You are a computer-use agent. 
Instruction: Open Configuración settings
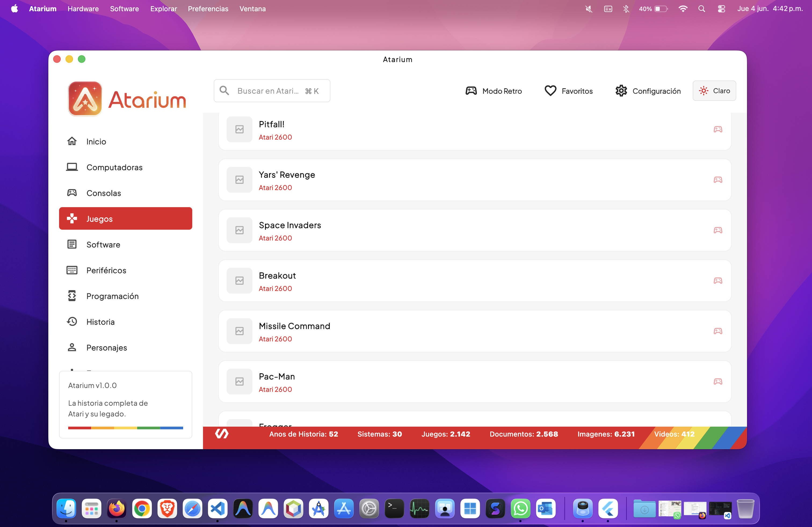pyautogui.click(x=648, y=91)
